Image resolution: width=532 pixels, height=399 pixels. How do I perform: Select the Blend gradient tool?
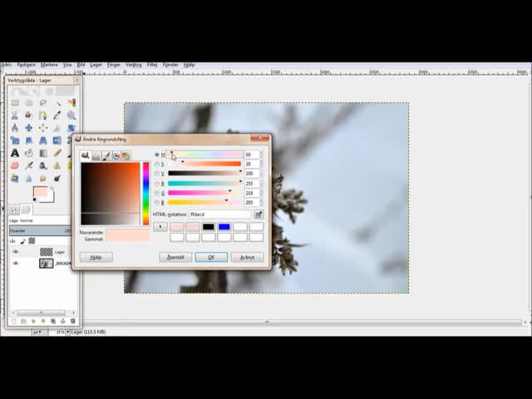[x=43, y=153]
